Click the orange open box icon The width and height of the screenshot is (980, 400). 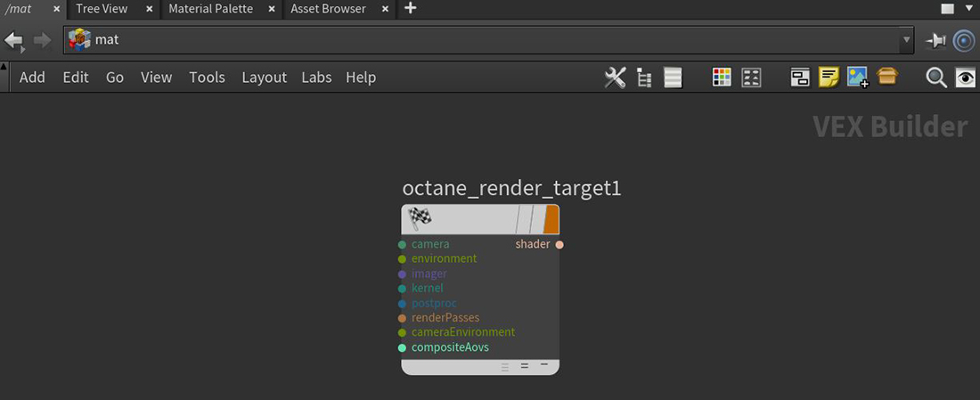coord(886,77)
